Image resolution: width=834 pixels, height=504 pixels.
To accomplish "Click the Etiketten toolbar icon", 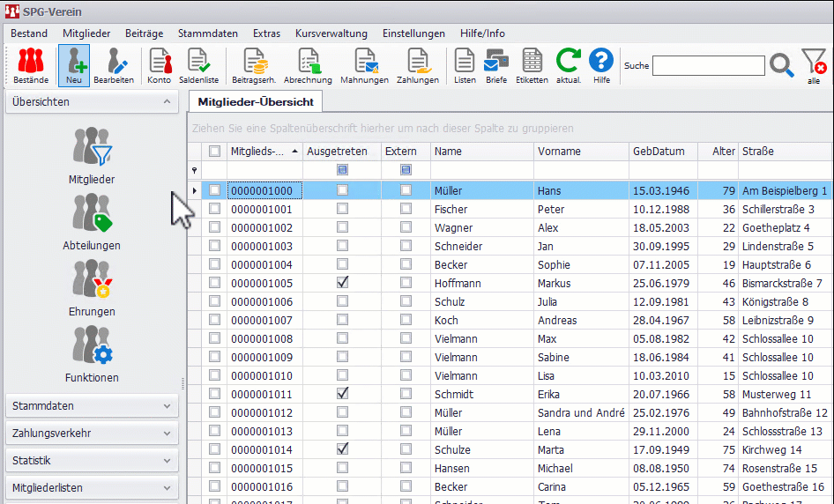I will [x=532, y=66].
